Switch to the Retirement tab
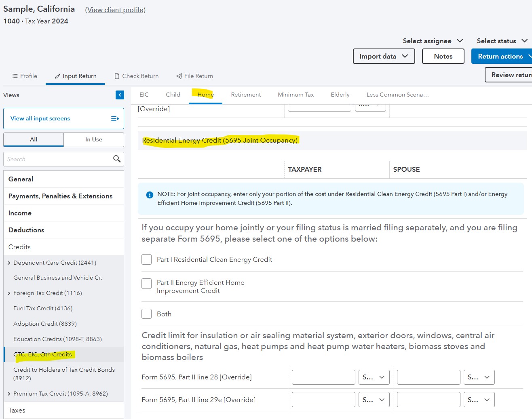Image resolution: width=532 pixels, height=419 pixels. click(246, 95)
